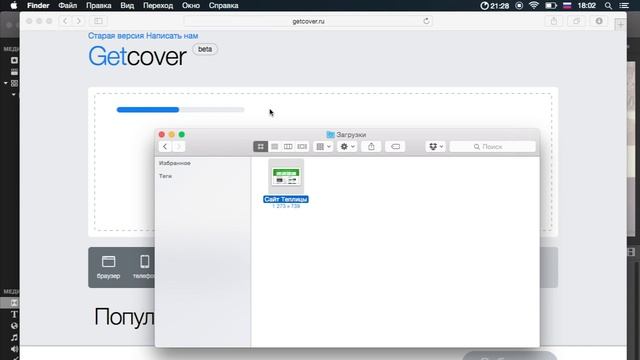This screenshot has height=360, width=640.
Task: Select the Сайт Теплицы file thumbnail
Action: coord(286,176)
